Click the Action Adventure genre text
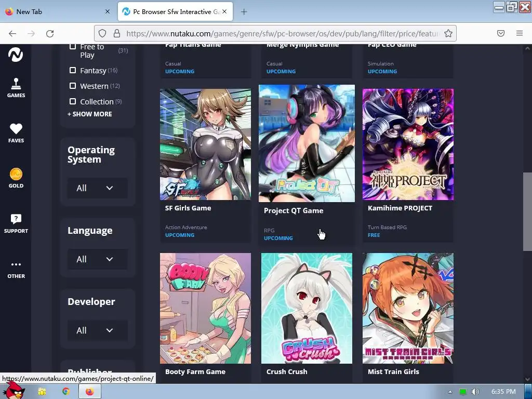 tap(186, 228)
